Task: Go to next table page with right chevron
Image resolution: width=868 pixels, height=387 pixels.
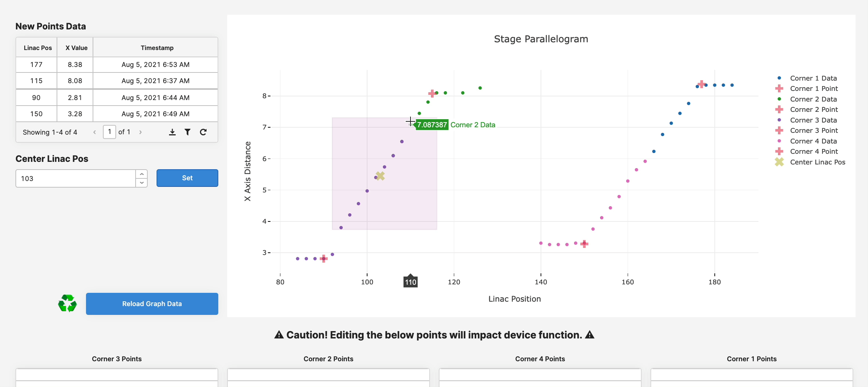Action: [141, 132]
